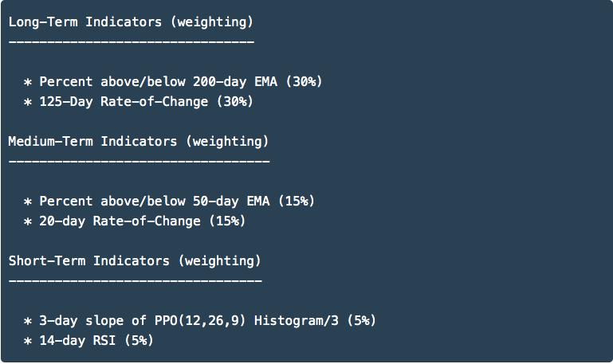Click the PPO(12,26,9) text
This screenshot has width=613, height=364.
pos(200,321)
